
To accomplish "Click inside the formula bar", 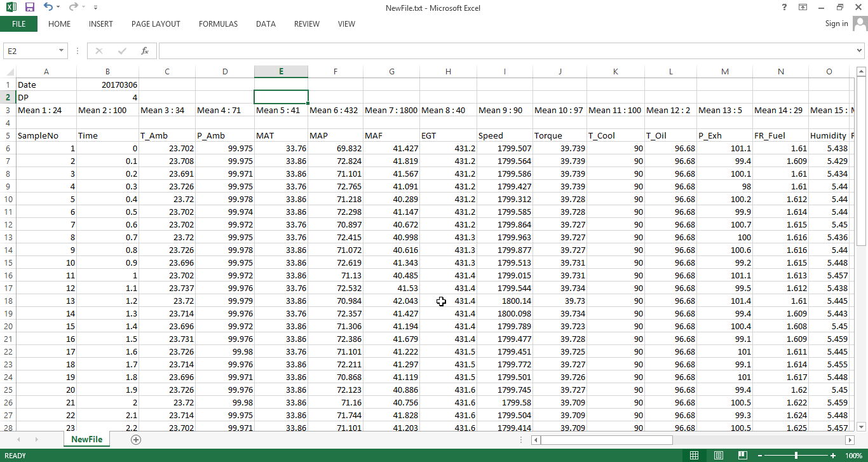I will pyautogui.click(x=506, y=51).
